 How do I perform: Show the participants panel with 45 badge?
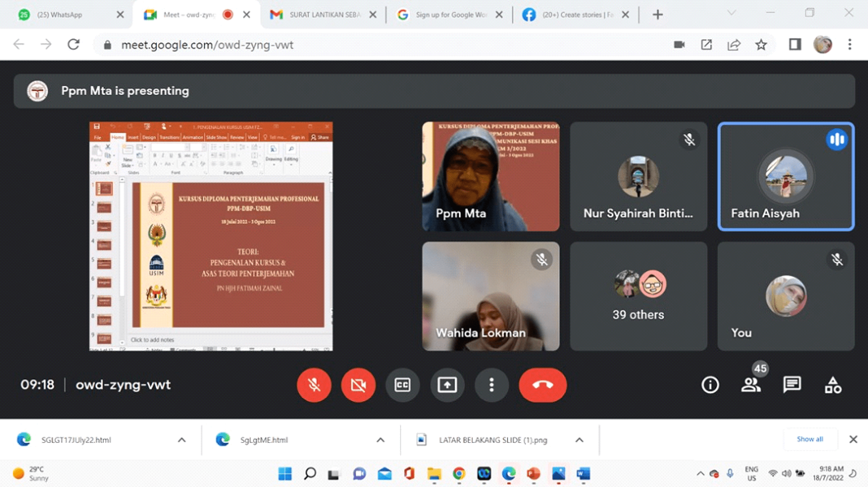(751, 385)
